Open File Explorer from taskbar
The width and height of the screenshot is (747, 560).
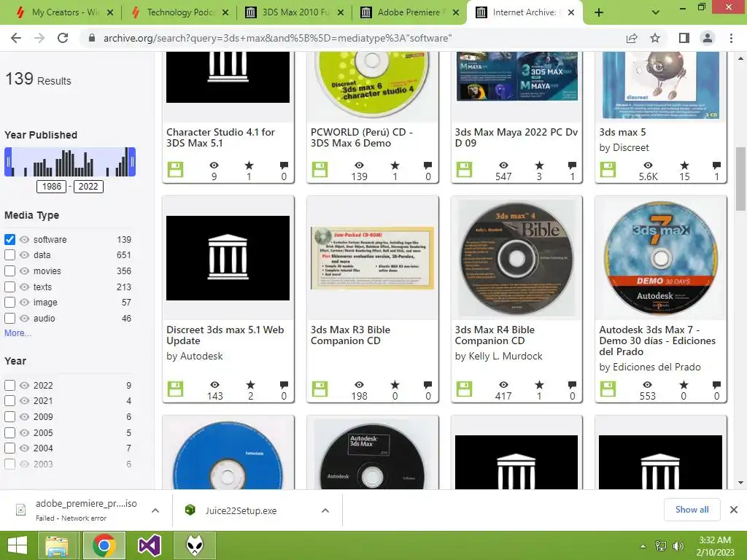click(x=57, y=545)
